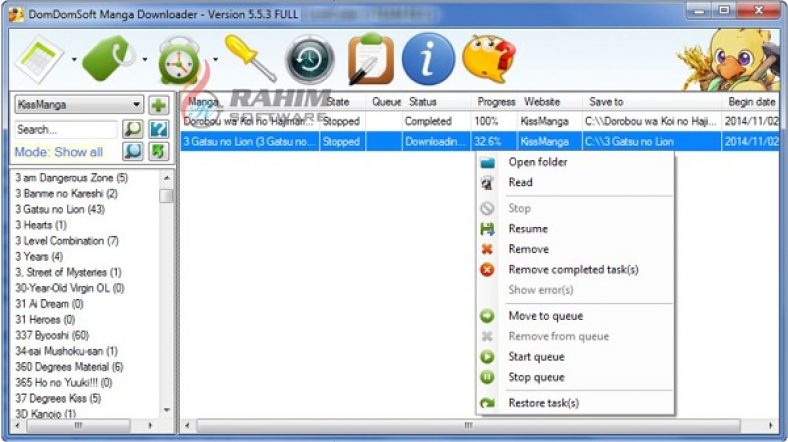The height and width of the screenshot is (442, 788).
Task: Choose Read from context menu
Action: 520,182
